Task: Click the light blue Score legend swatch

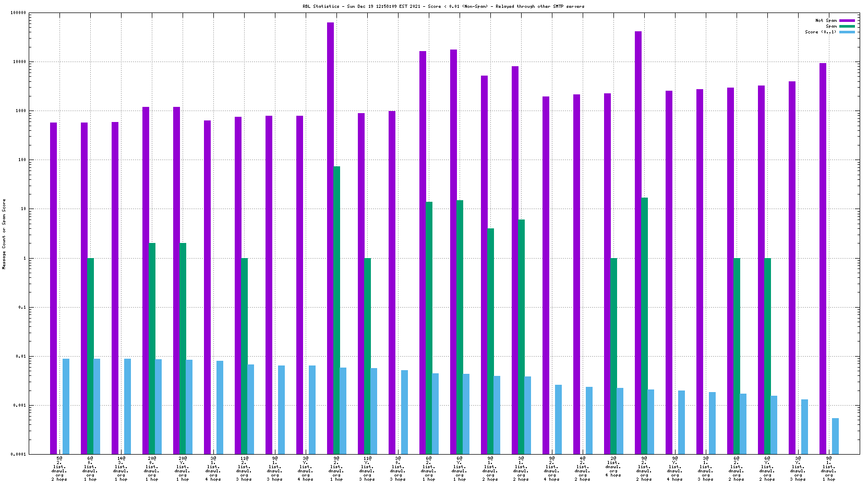Action: point(847,32)
